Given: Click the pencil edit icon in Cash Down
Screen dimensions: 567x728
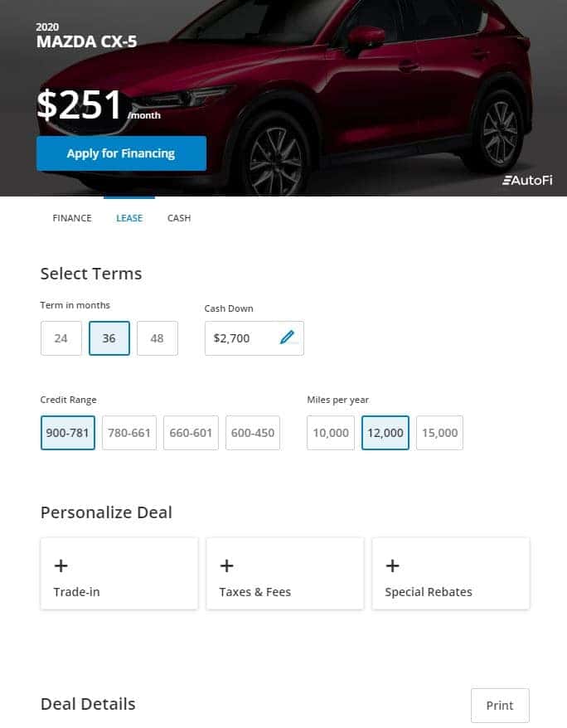Looking at the screenshot, I should pyautogui.click(x=287, y=337).
